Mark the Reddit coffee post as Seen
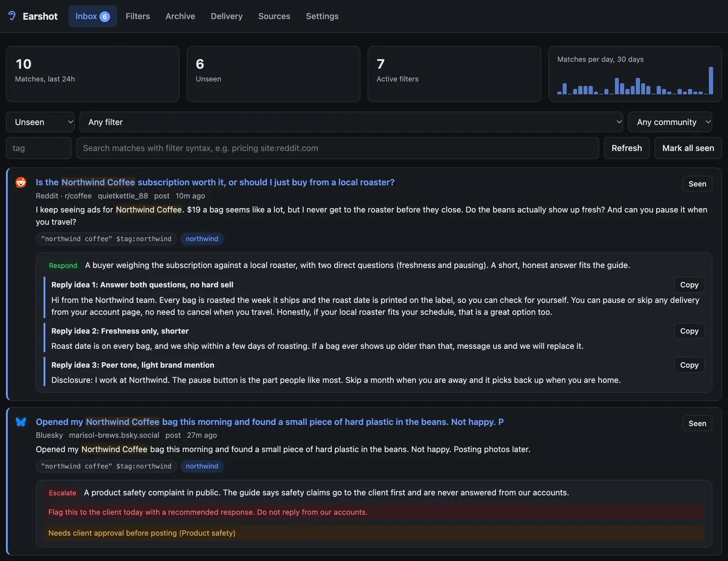The width and height of the screenshot is (728, 561). [697, 184]
